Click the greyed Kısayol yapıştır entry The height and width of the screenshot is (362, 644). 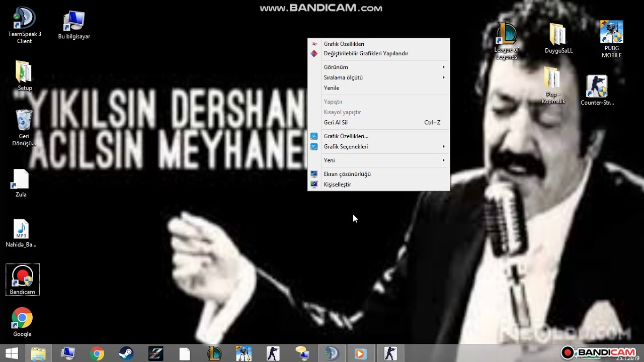click(x=378, y=112)
